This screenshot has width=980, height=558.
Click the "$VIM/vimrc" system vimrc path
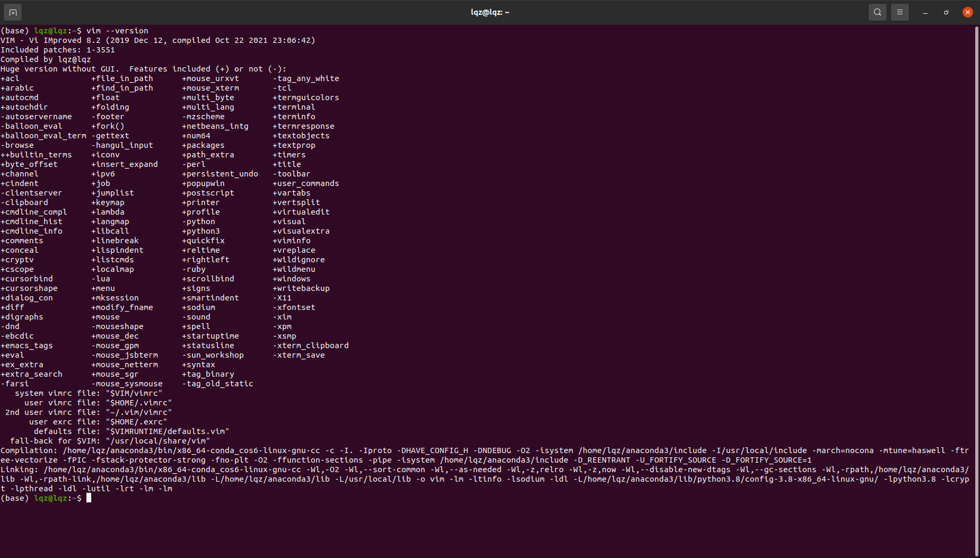[x=134, y=393]
